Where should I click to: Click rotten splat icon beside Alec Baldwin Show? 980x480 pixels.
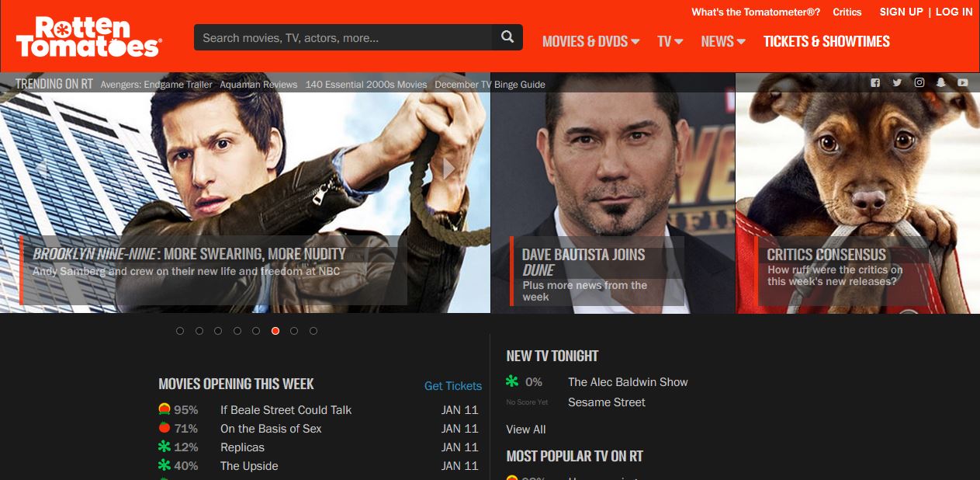(x=511, y=381)
